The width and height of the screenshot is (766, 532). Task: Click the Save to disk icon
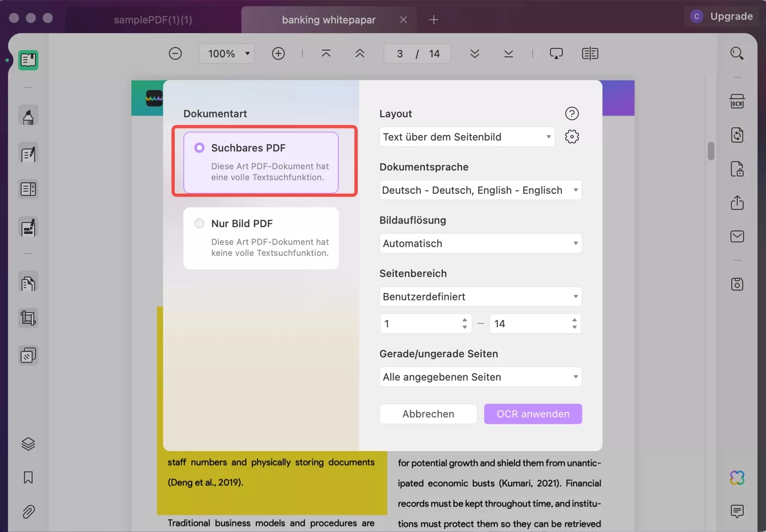pos(737,284)
